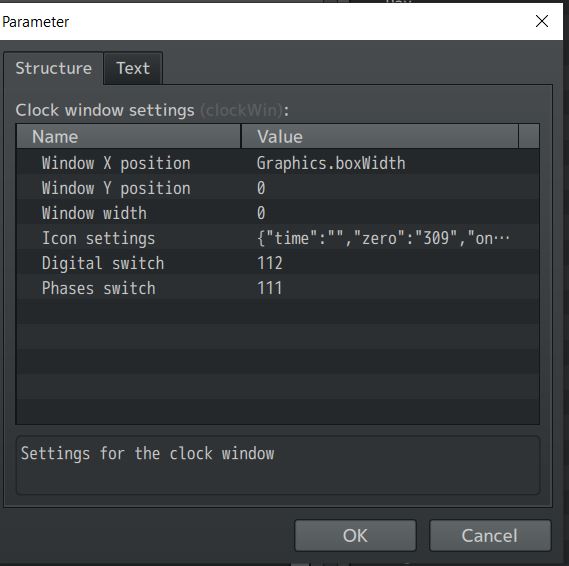The height and width of the screenshot is (566, 569).
Task: Select the Window Y position row
Action: 278,188
